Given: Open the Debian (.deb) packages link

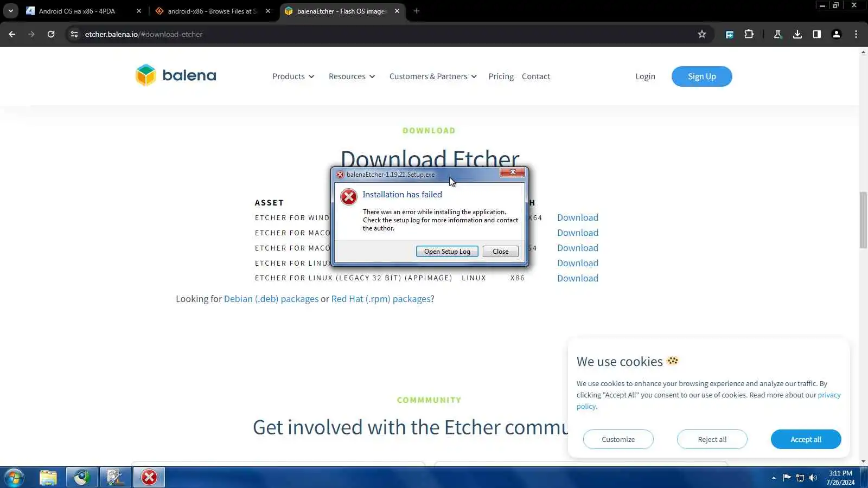Looking at the screenshot, I should click(271, 299).
